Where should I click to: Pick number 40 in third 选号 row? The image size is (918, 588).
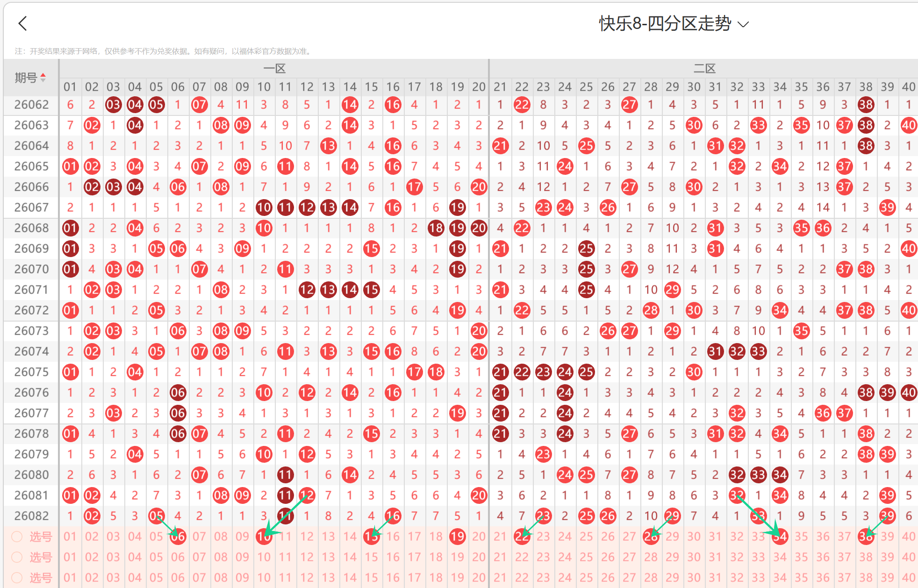click(908, 578)
